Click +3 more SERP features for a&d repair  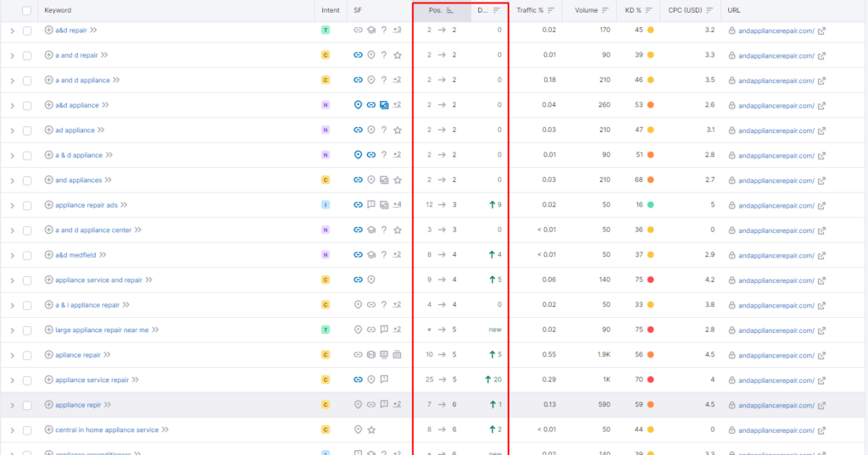pos(397,30)
